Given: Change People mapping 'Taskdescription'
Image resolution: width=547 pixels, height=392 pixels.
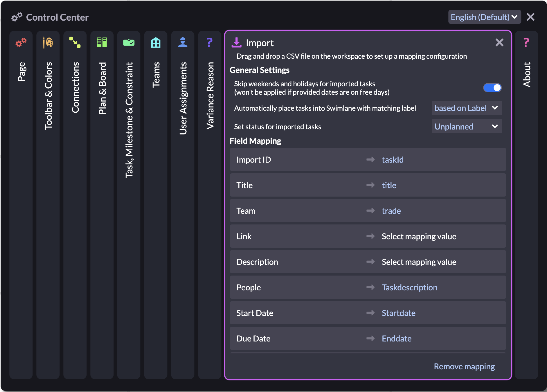Looking at the screenshot, I should coord(409,287).
